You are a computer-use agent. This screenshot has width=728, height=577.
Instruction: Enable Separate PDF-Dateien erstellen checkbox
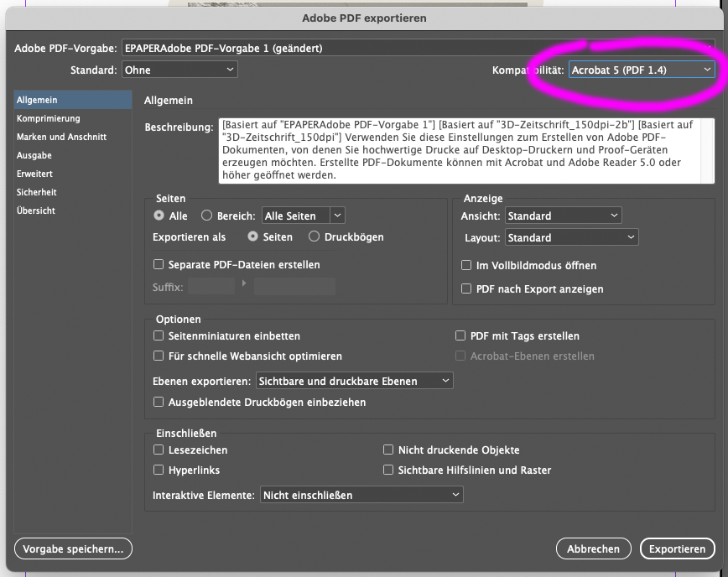point(159,264)
